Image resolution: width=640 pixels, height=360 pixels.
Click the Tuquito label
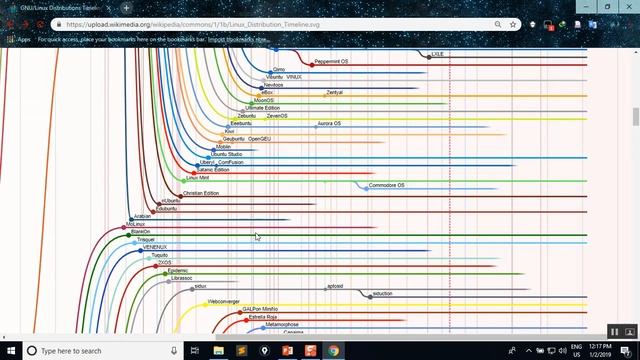pyautogui.click(x=160, y=255)
